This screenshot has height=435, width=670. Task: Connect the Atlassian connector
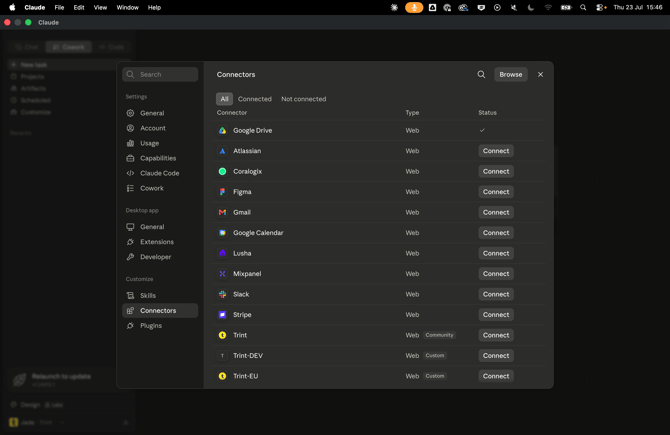tap(496, 151)
